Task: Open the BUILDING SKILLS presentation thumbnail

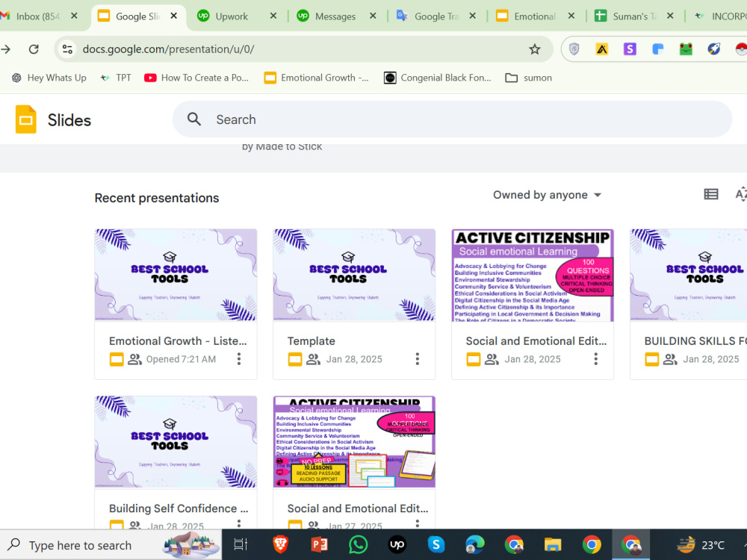Action: pos(689,275)
